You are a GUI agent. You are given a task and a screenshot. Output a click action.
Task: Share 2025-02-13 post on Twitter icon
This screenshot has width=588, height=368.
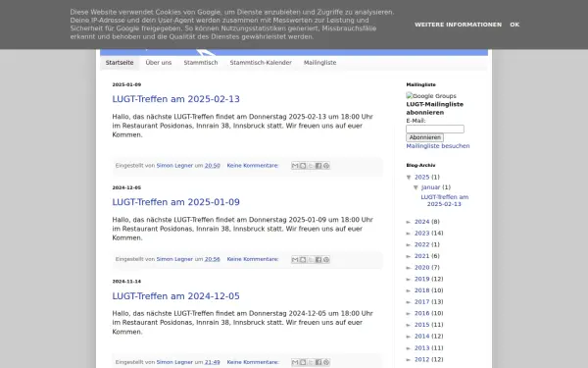[311, 166]
